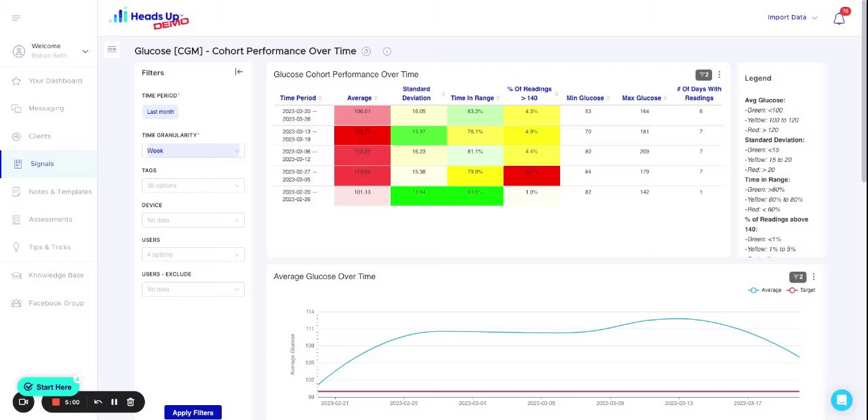This screenshot has height=420, width=868.
Task: Click the yellow 4.3% readings cell
Action: coord(532,116)
